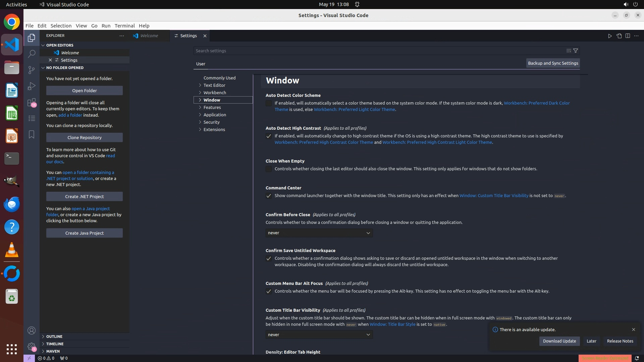Open the Search view in activity bar
This screenshot has width=644, height=362.
(32, 54)
